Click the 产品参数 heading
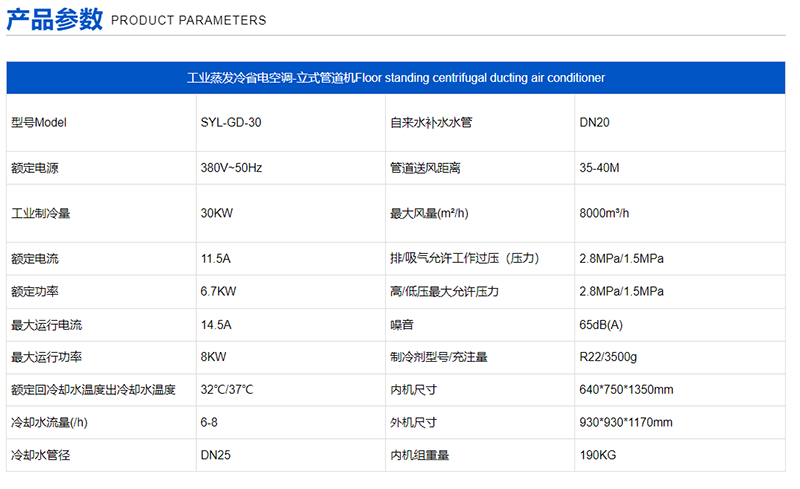Image resolution: width=800 pixels, height=489 pixels. [54, 20]
